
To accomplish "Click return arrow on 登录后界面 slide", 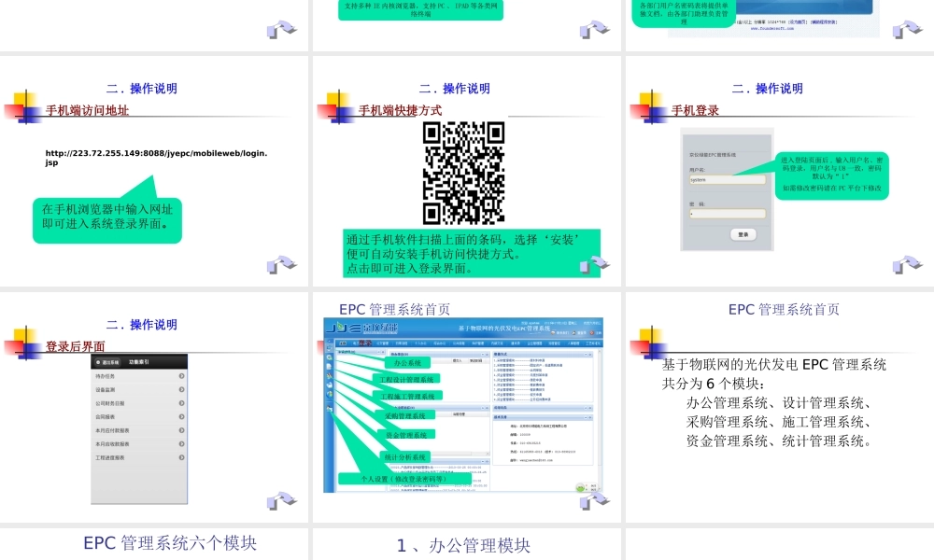I will pyautogui.click(x=281, y=500).
